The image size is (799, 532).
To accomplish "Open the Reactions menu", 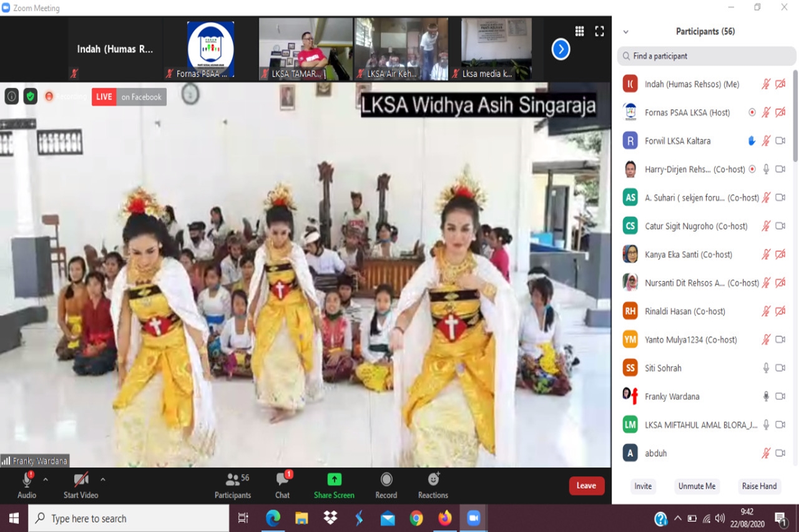I will (433, 485).
